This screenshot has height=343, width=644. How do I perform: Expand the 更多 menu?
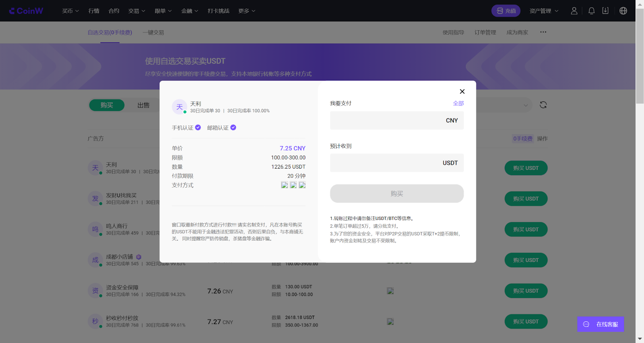click(x=247, y=11)
